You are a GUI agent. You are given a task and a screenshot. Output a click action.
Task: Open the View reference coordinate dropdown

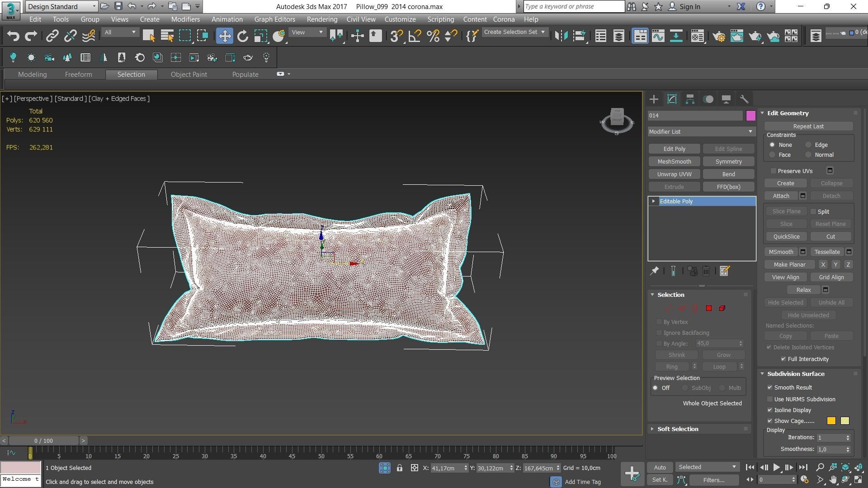tap(307, 32)
